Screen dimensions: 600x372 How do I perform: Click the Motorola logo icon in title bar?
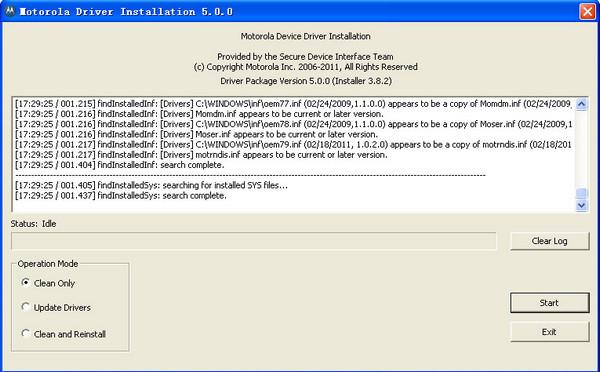pyautogui.click(x=10, y=11)
